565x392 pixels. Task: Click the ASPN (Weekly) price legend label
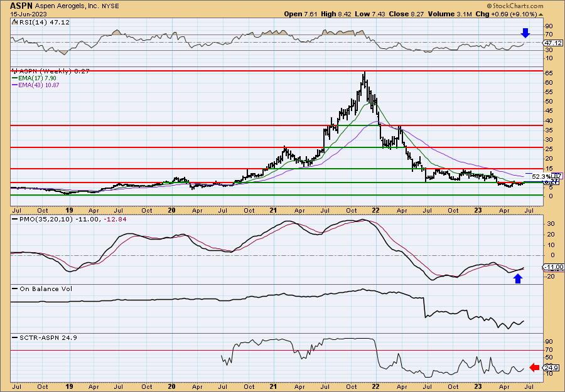(54, 72)
